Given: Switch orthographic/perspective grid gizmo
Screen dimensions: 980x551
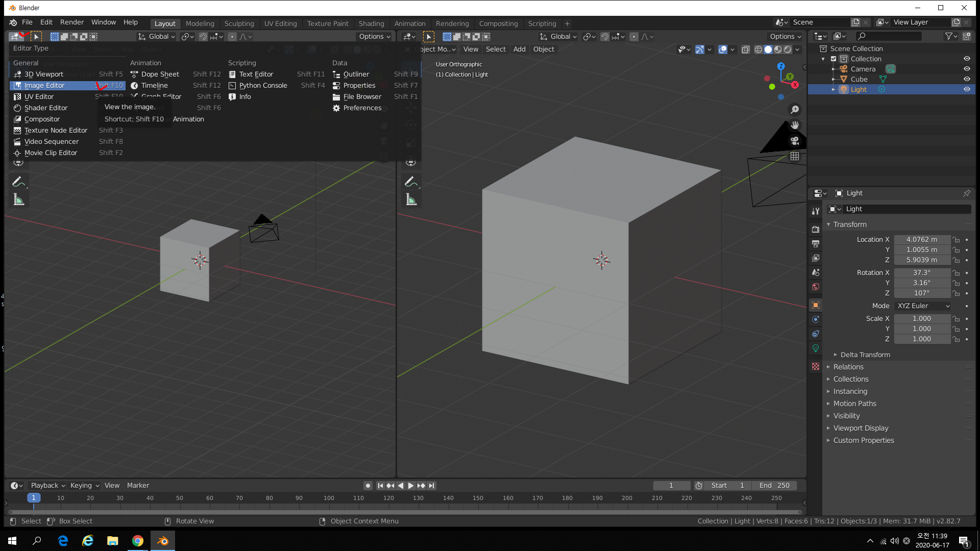Looking at the screenshot, I should click(x=795, y=156).
